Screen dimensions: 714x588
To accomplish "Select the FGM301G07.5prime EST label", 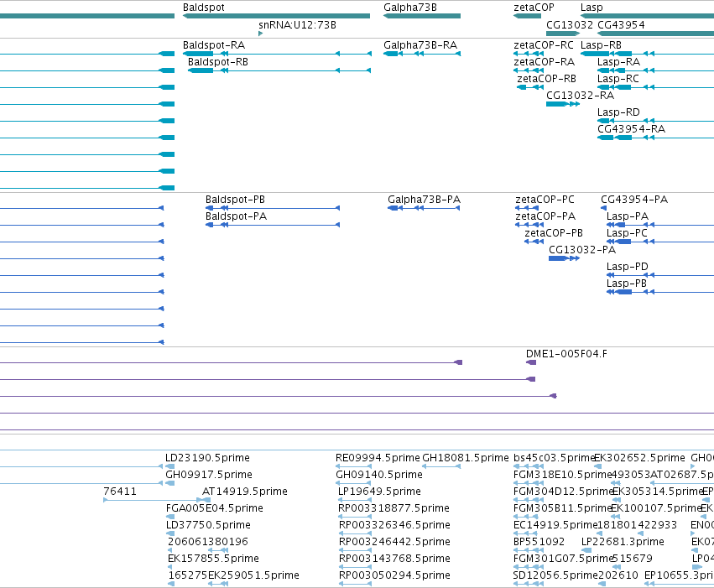I will pyautogui.click(x=563, y=559).
